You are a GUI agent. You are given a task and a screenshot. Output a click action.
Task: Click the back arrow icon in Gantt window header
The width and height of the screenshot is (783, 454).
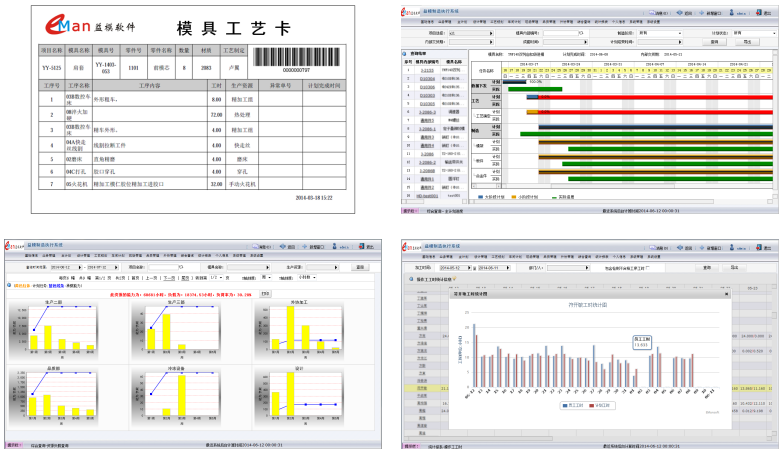[678, 13]
